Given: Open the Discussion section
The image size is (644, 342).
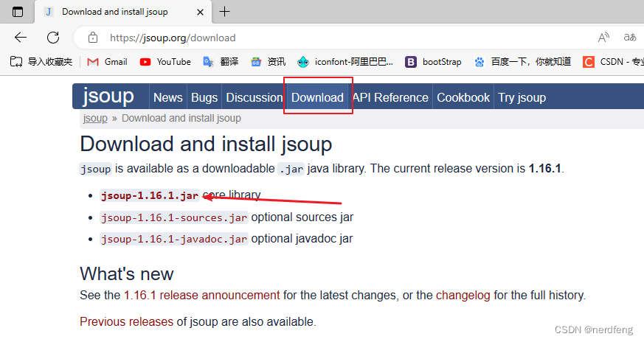Looking at the screenshot, I should [x=255, y=98].
